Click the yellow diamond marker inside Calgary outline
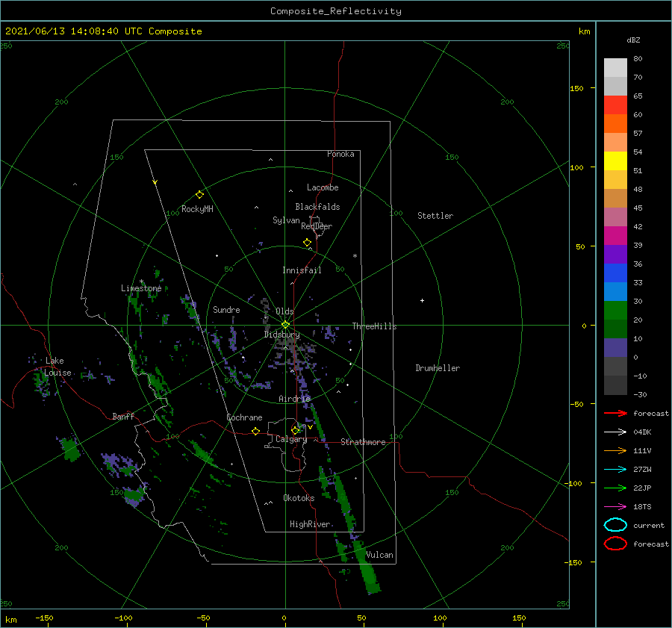Viewport: 672px width, 628px height. (295, 430)
